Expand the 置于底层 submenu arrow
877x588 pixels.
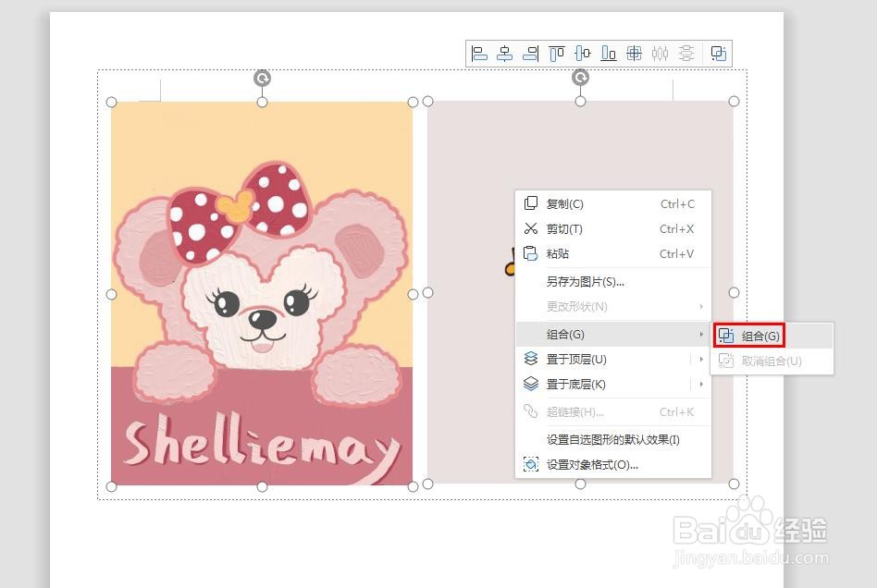[701, 384]
